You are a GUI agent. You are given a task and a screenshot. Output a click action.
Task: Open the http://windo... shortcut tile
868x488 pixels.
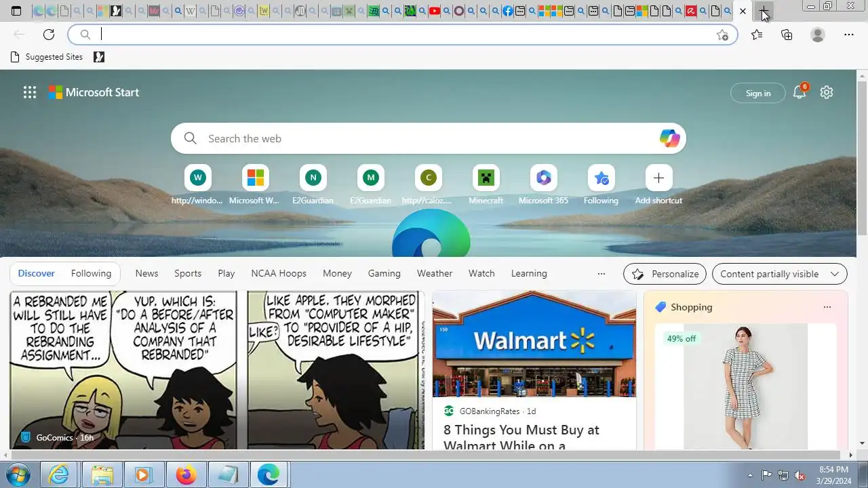(197, 184)
